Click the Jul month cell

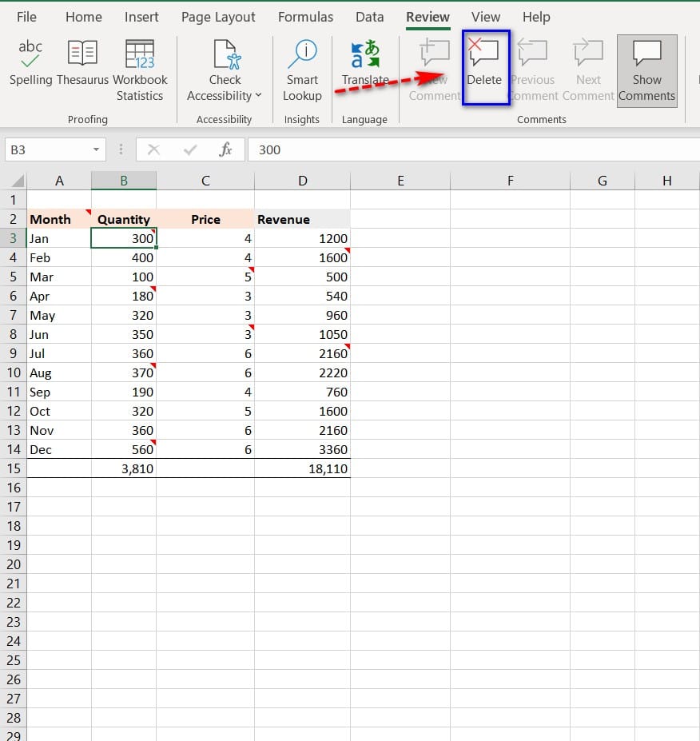tap(59, 353)
